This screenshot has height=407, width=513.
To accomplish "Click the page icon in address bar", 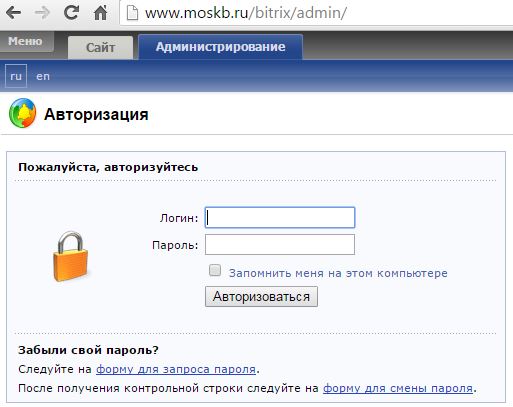I will [x=132, y=13].
